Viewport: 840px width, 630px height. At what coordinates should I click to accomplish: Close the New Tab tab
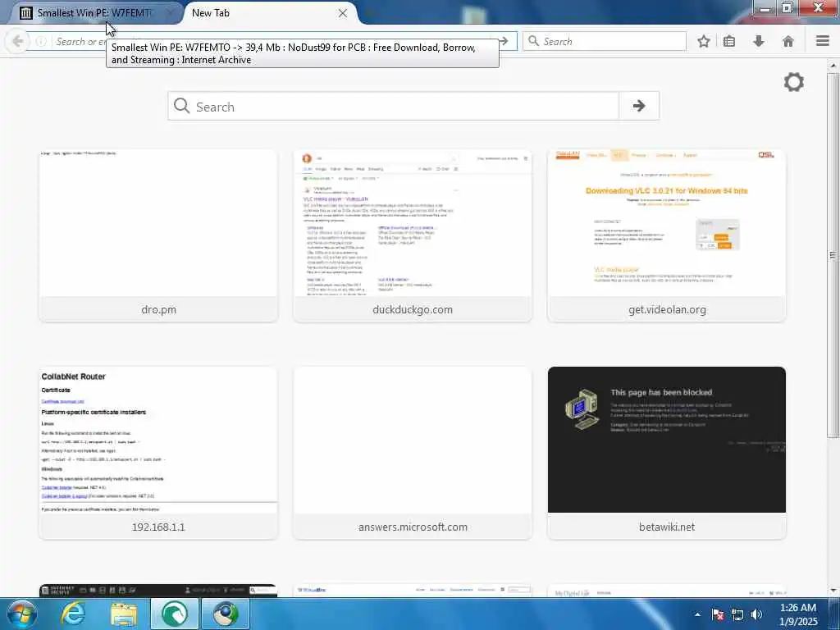click(343, 13)
